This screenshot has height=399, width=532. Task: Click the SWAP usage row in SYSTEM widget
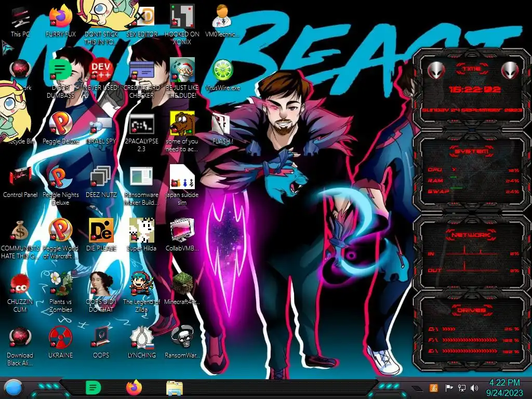(x=474, y=192)
